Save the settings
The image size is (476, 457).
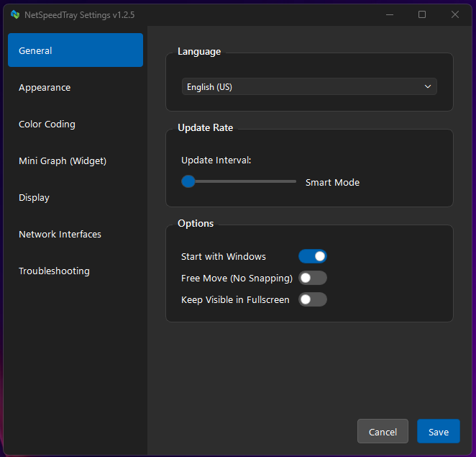[x=439, y=432]
